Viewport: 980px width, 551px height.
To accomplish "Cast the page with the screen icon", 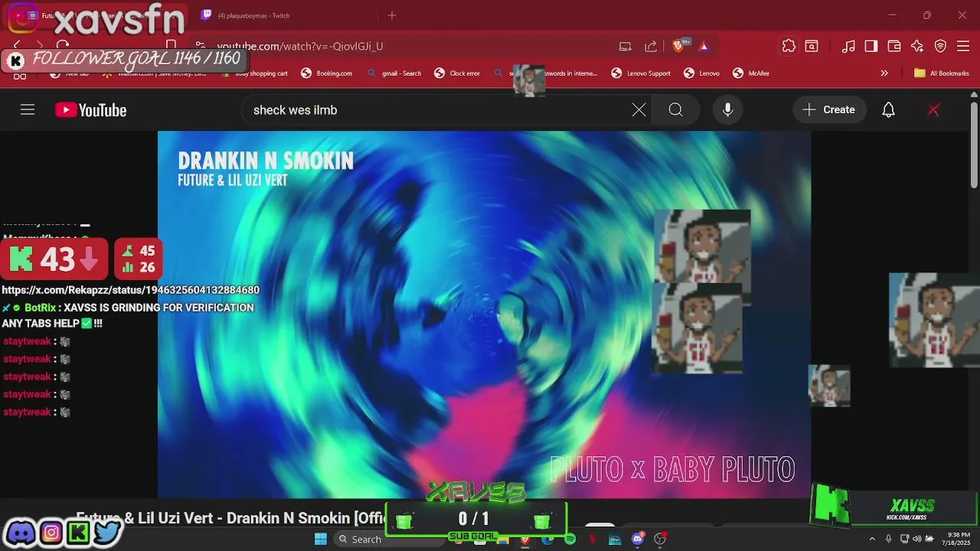I will tap(626, 46).
